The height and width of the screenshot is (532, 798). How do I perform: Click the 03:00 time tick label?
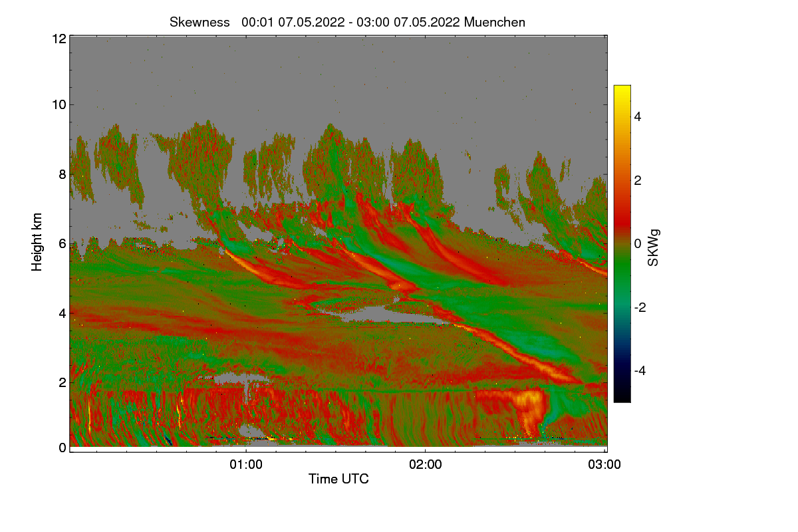[605, 465]
